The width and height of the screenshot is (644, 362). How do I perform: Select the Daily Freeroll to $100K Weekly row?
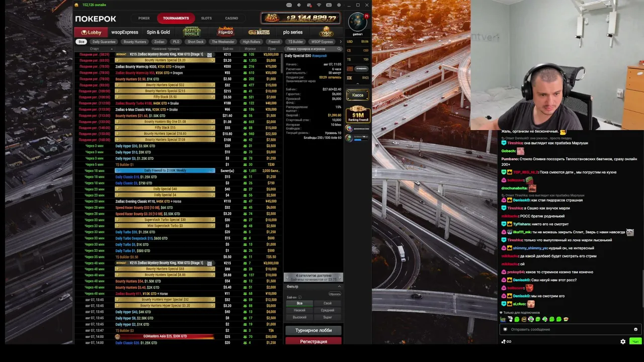[178, 170]
